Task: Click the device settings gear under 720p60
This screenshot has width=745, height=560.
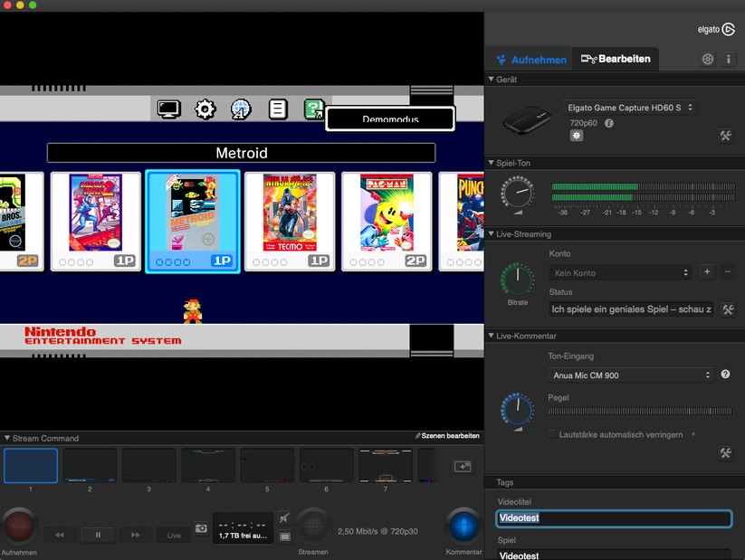Action: coord(577,135)
